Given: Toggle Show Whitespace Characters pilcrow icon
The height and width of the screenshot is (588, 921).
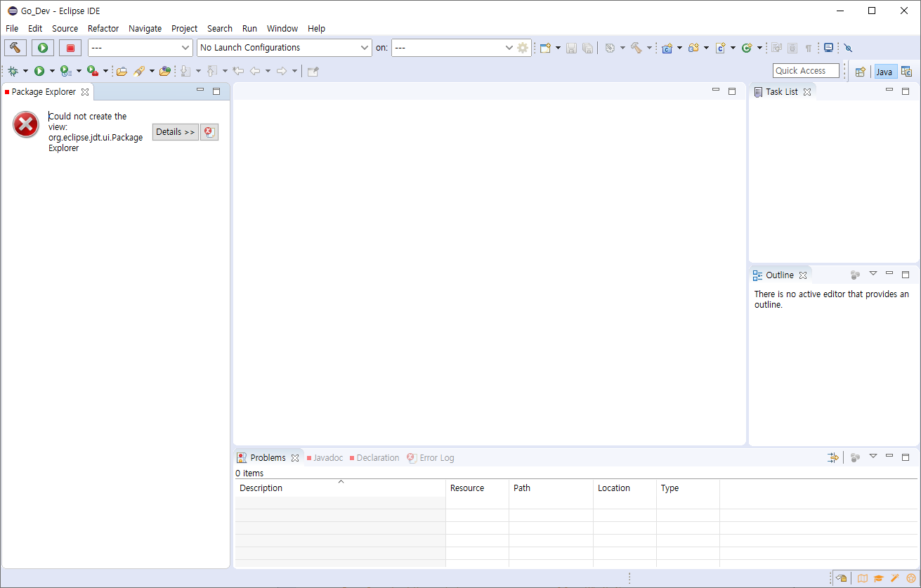Looking at the screenshot, I should click(809, 48).
